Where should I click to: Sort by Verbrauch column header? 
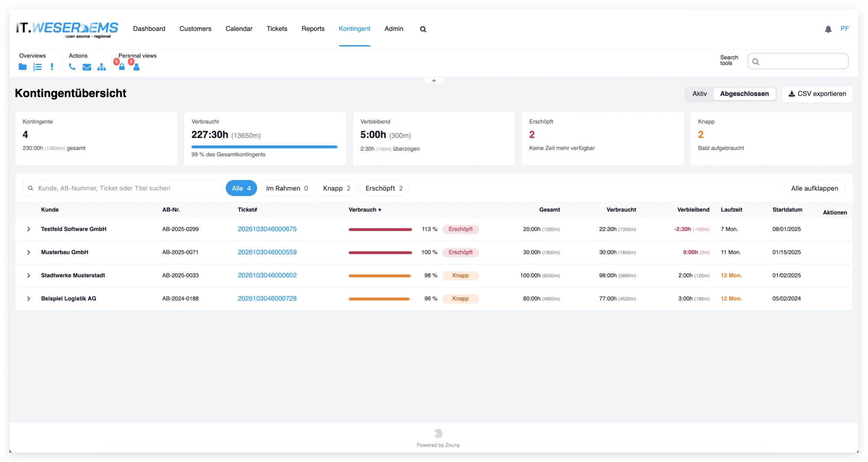pyautogui.click(x=365, y=210)
